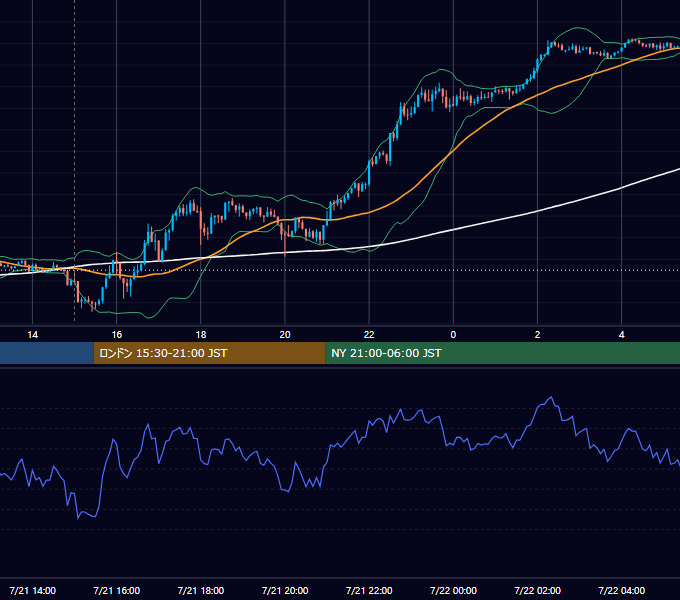
Task: Click the 7/21 16:00 date label
Action: (x=117, y=590)
